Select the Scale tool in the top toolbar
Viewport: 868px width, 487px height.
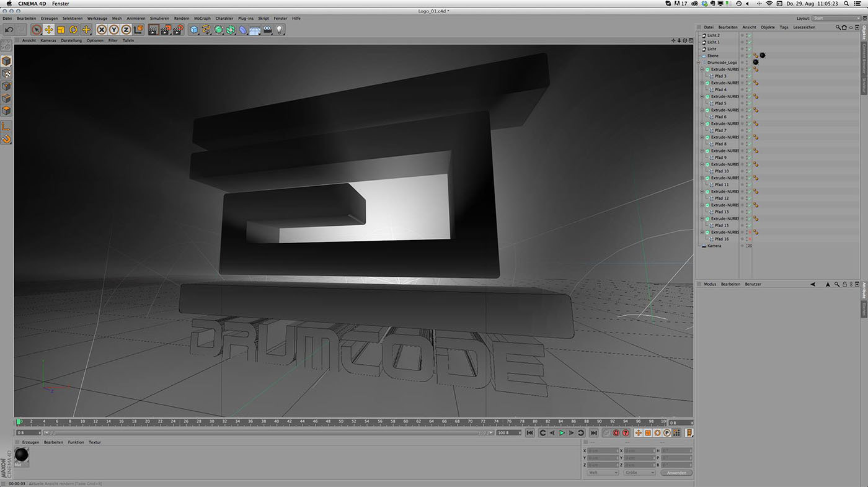61,29
